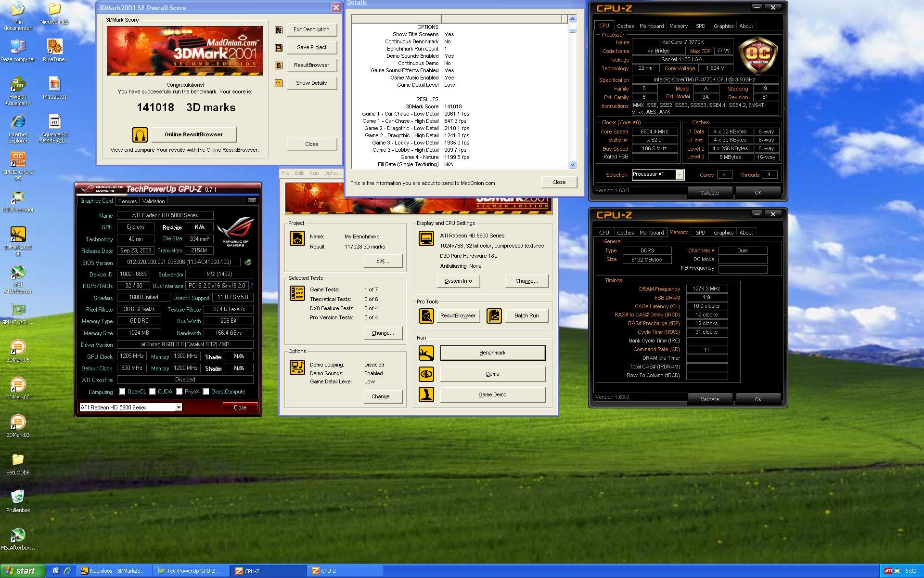The width and height of the screenshot is (924, 578).
Task: Open Run menu in 3DMark2001
Action: [314, 173]
